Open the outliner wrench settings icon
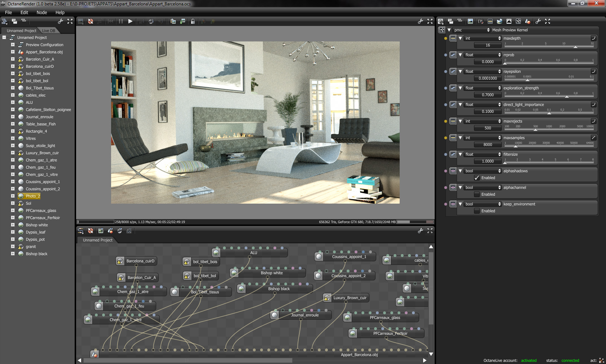 [61, 21]
